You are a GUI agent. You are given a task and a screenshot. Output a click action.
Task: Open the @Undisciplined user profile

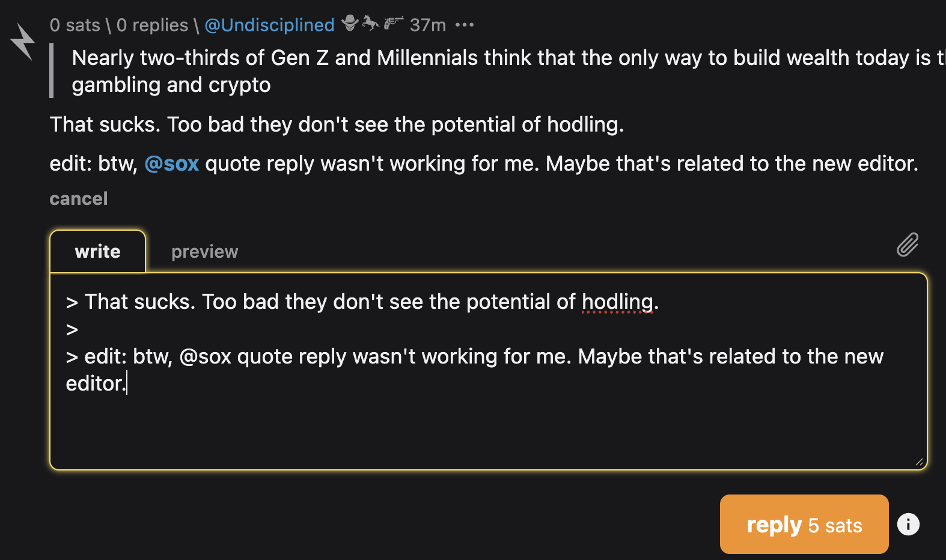point(269,25)
